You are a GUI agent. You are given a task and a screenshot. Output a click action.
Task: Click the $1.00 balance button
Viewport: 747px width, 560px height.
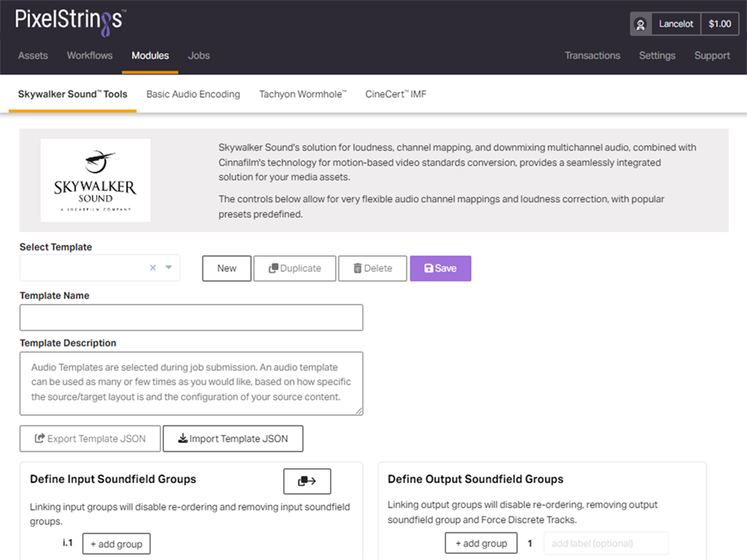[719, 24]
